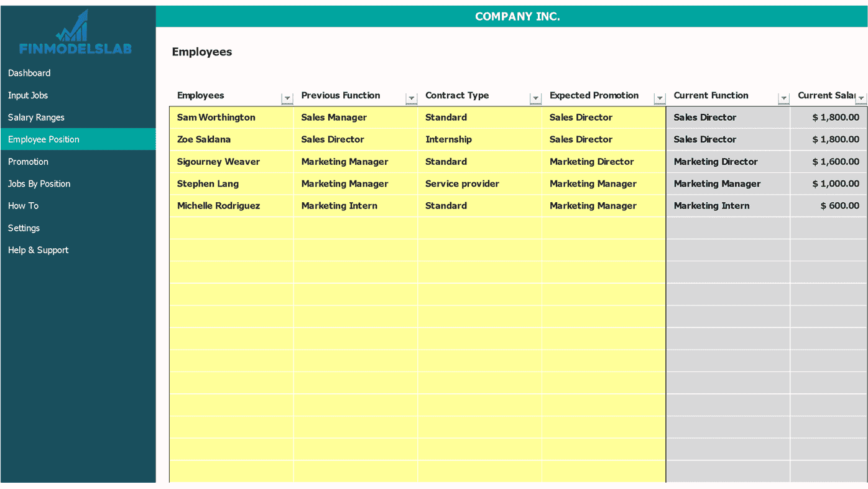
Task: Click Michelle Rodriguez's Standard contract cell
Action: [x=480, y=206]
